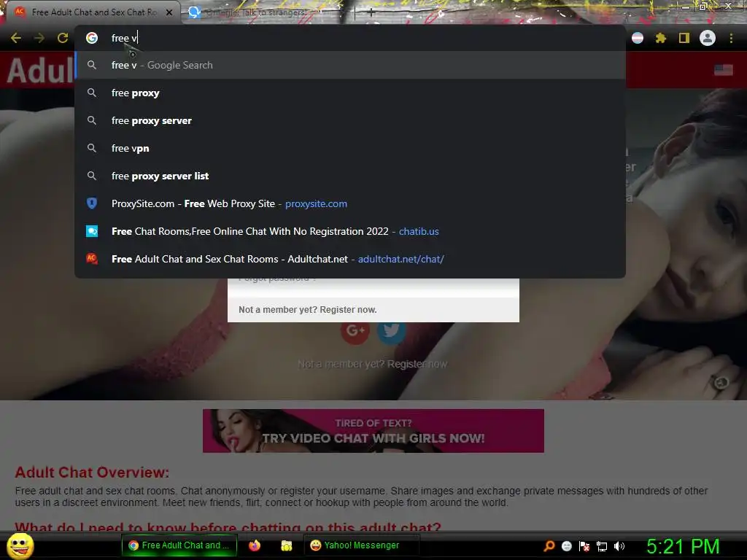Open the network tray icon
Image resolution: width=747 pixels, height=560 pixels.
click(602, 546)
